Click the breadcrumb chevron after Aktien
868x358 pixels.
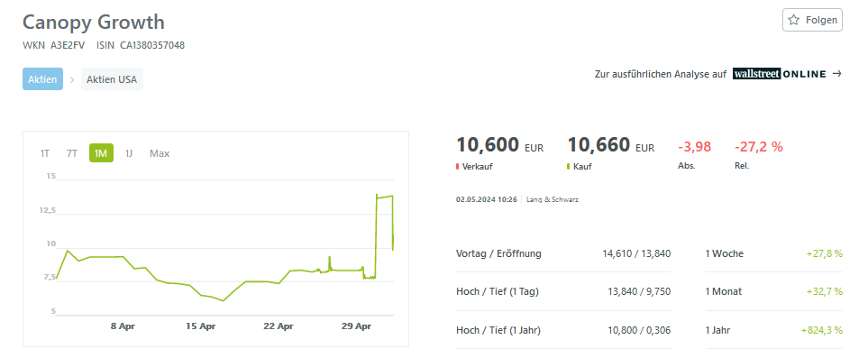click(x=72, y=79)
